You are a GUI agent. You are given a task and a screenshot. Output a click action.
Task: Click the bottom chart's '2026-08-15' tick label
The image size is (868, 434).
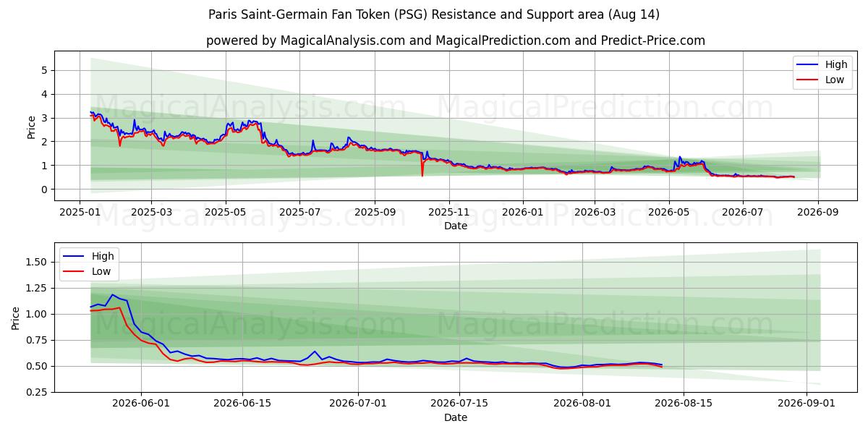pyautogui.click(x=684, y=404)
